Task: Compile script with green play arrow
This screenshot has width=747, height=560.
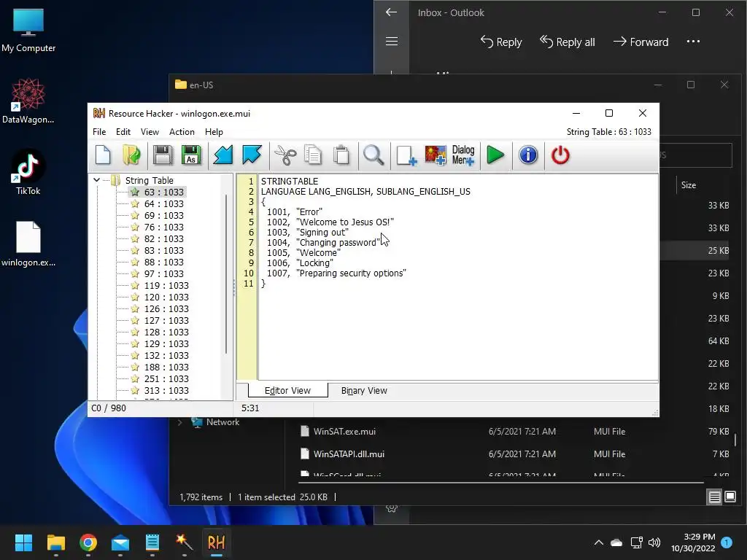Action: click(495, 155)
